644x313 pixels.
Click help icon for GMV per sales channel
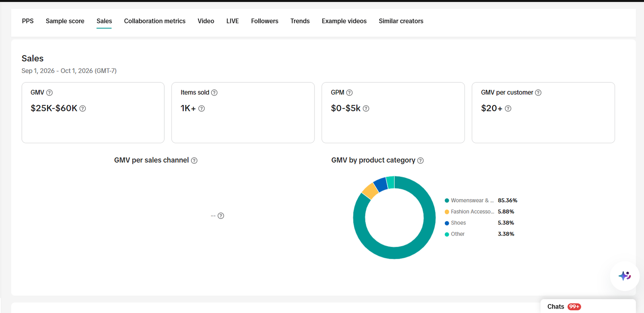(194, 161)
